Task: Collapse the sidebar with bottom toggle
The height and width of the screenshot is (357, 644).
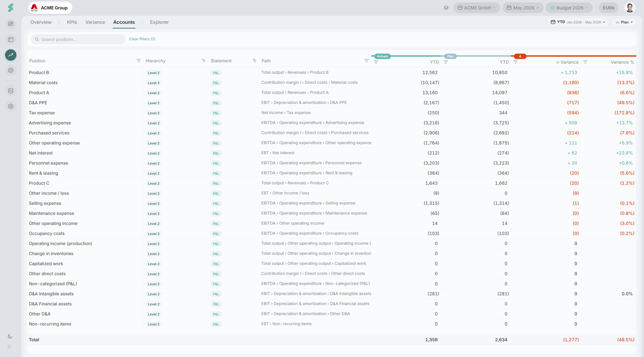Action: point(10,347)
